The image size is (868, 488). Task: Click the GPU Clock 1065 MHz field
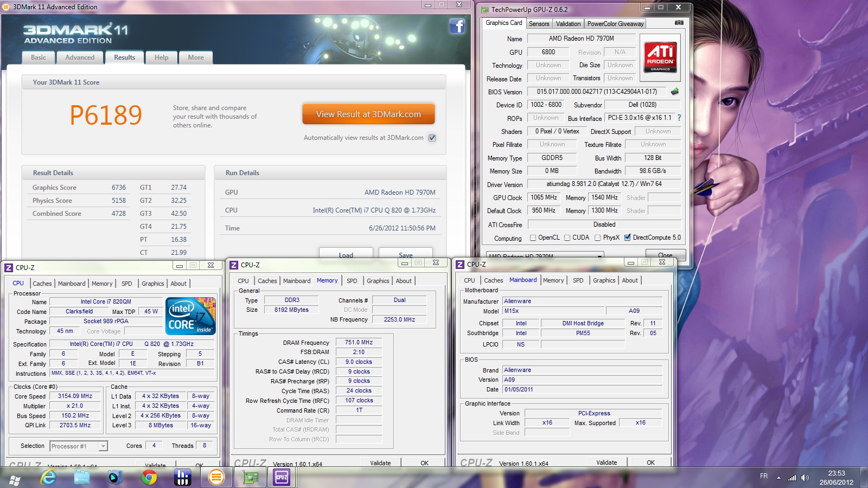click(544, 197)
